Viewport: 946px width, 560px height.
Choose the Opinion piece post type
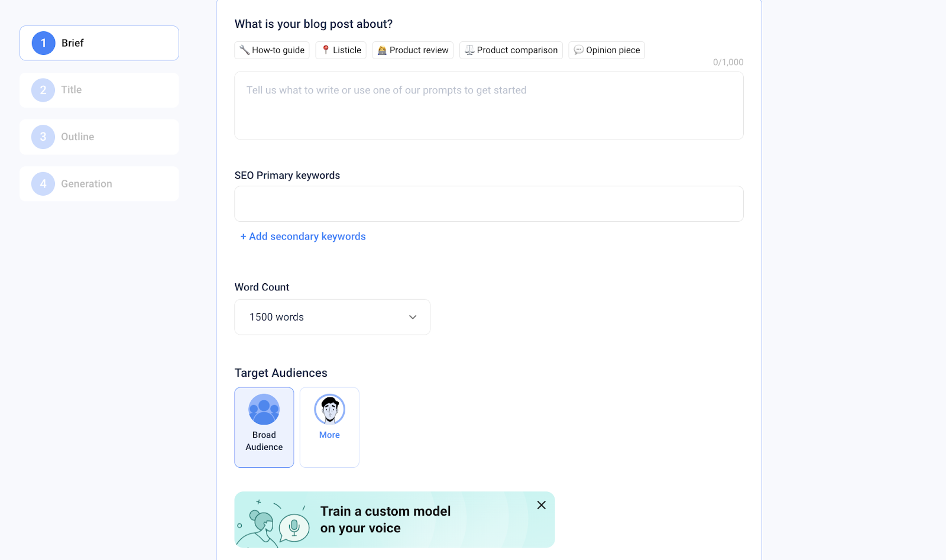tap(606, 50)
